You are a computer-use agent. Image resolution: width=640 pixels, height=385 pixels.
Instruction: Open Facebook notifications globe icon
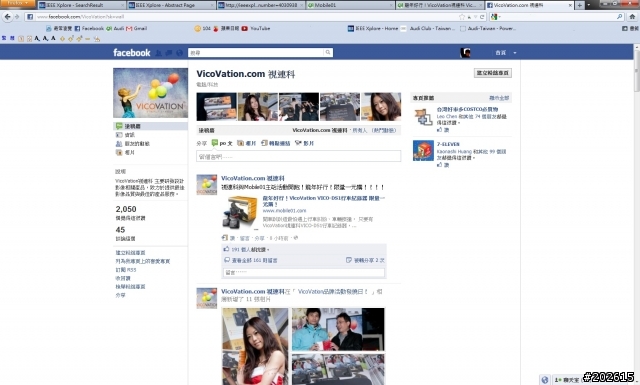179,53
